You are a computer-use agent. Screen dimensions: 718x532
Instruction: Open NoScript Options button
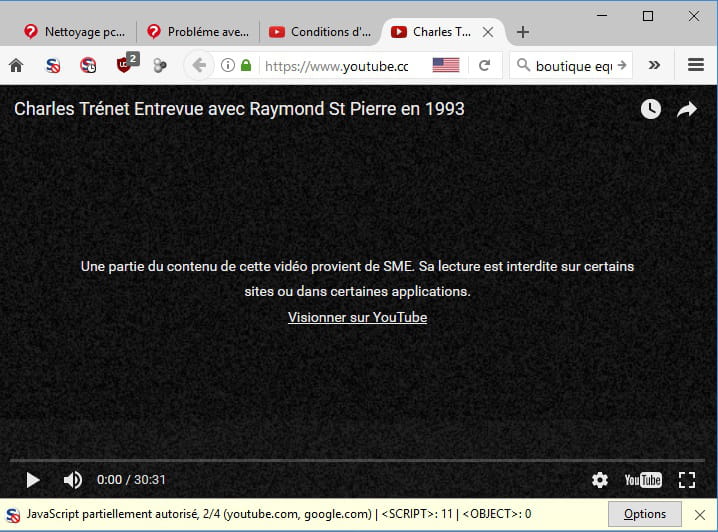click(644, 514)
